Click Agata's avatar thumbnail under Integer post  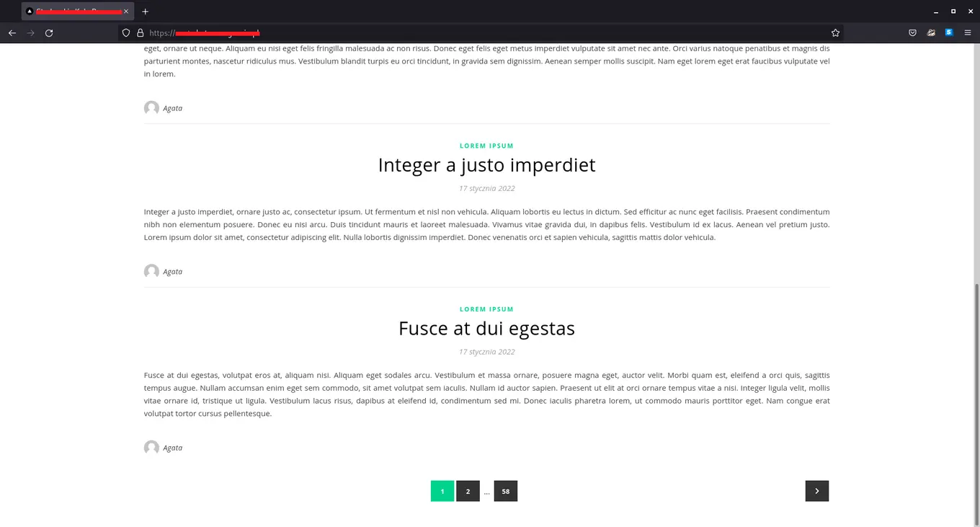151,271
